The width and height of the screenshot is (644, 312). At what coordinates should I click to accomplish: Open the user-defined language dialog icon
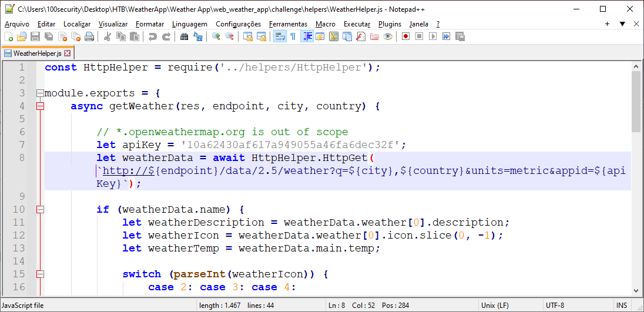(x=320, y=36)
